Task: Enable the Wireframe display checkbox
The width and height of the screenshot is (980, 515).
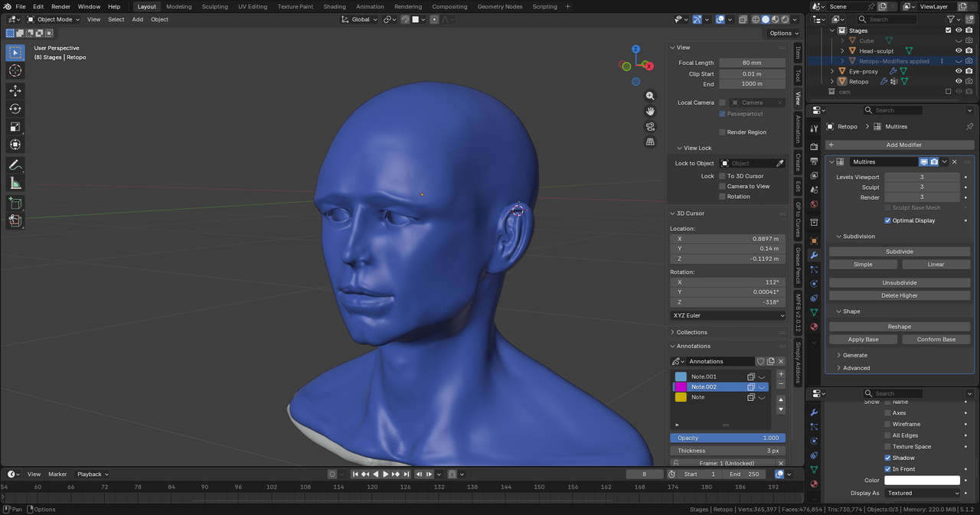Action: [887, 424]
